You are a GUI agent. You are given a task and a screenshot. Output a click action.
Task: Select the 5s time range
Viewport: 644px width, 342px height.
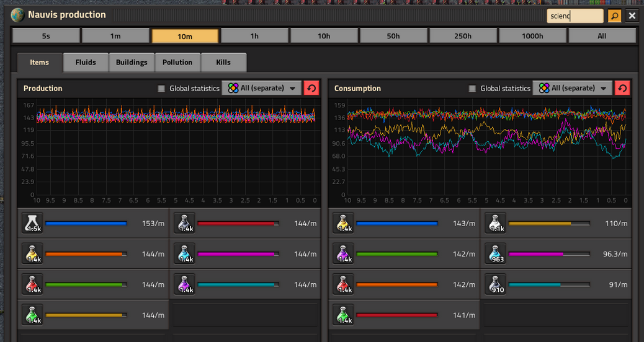[x=46, y=36]
